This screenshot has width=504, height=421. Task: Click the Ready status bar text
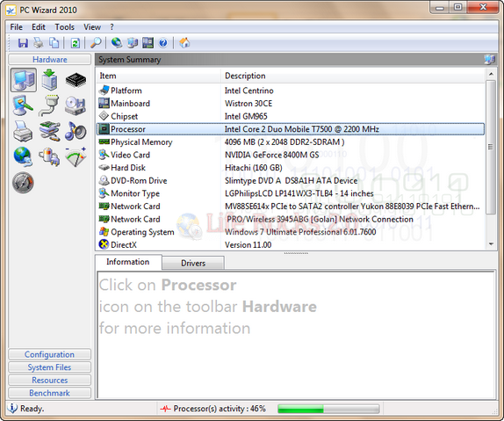tap(32, 409)
